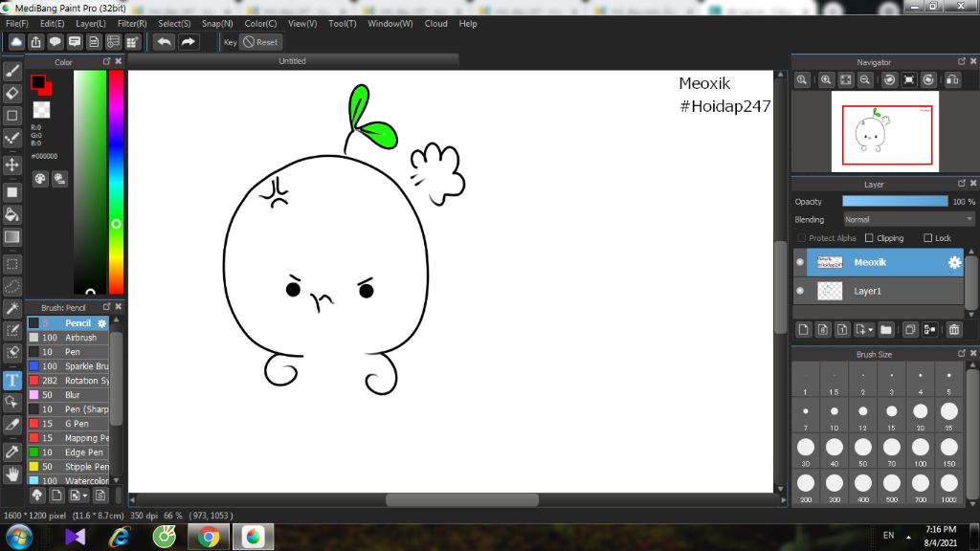This screenshot has width=980, height=551.
Task: Click the Reset button
Action: click(x=261, y=42)
